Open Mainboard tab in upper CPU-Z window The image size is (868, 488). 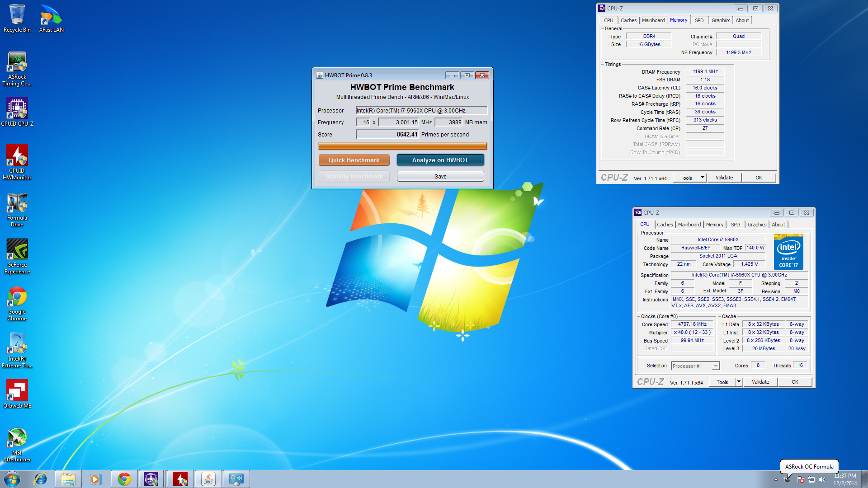tap(653, 20)
